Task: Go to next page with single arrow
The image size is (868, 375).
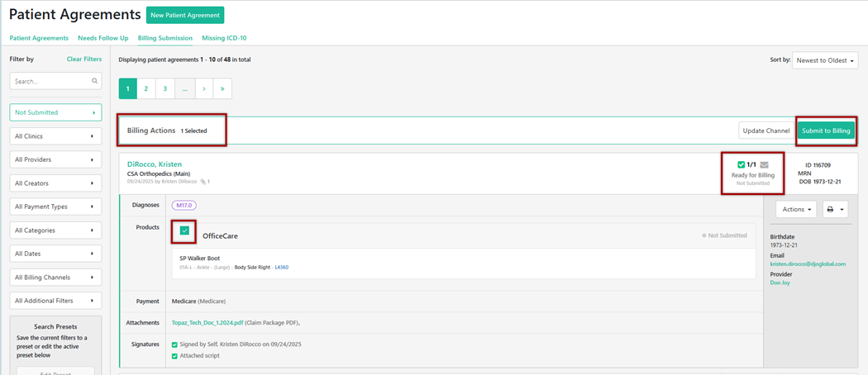Action: [203, 88]
